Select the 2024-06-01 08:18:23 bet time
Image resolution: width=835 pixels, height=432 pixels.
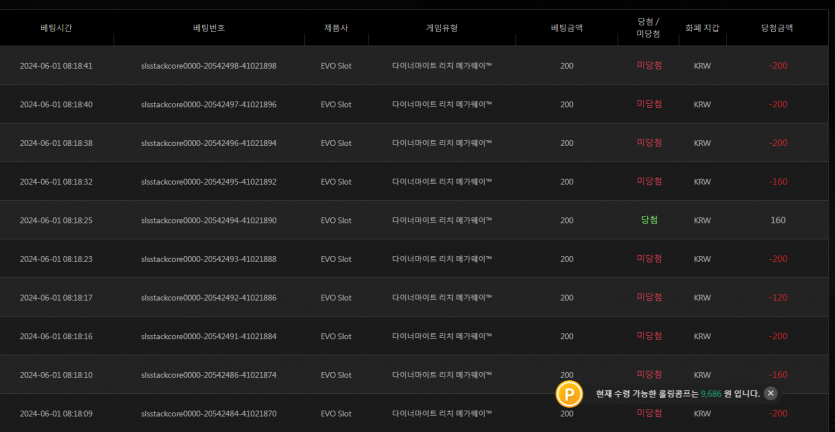[x=56, y=259]
